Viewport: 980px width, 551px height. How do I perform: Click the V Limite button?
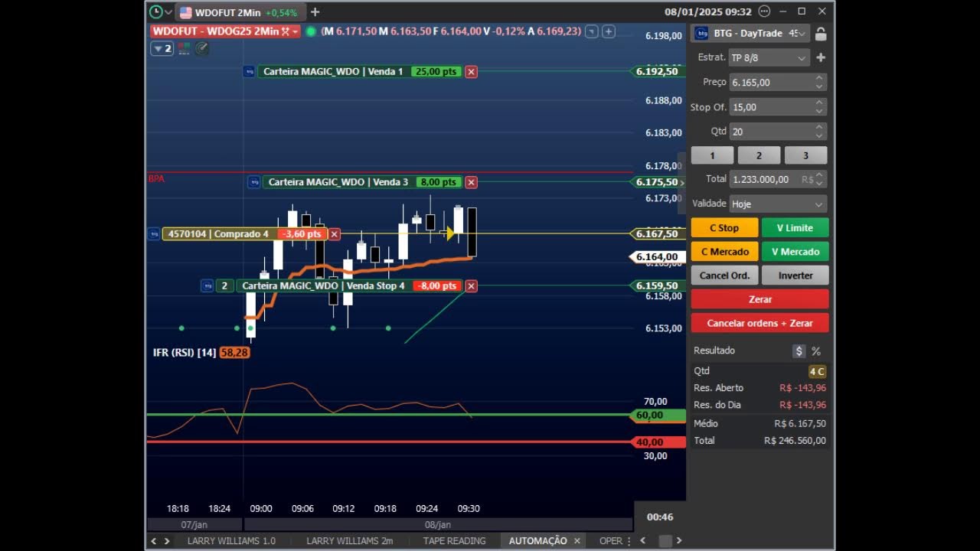(795, 228)
